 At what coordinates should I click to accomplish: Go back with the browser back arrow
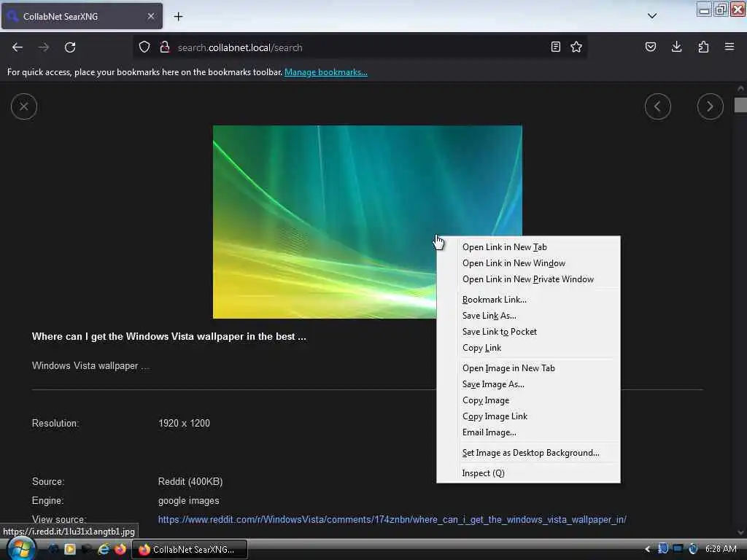tap(18, 47)
